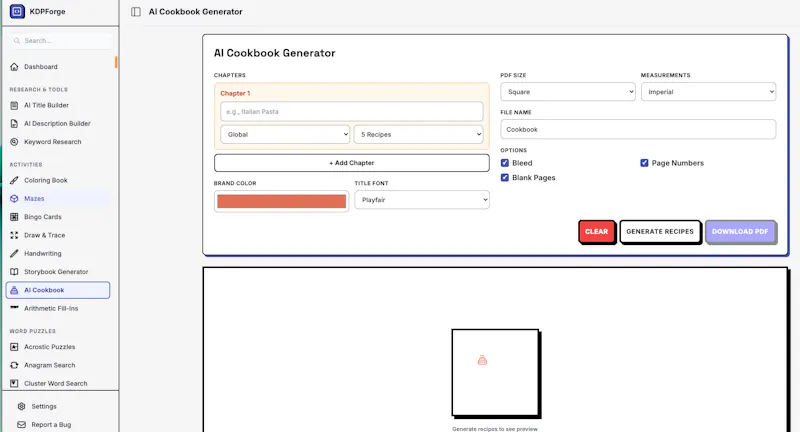Click the sidebar Search field

(x=60, y=41)
